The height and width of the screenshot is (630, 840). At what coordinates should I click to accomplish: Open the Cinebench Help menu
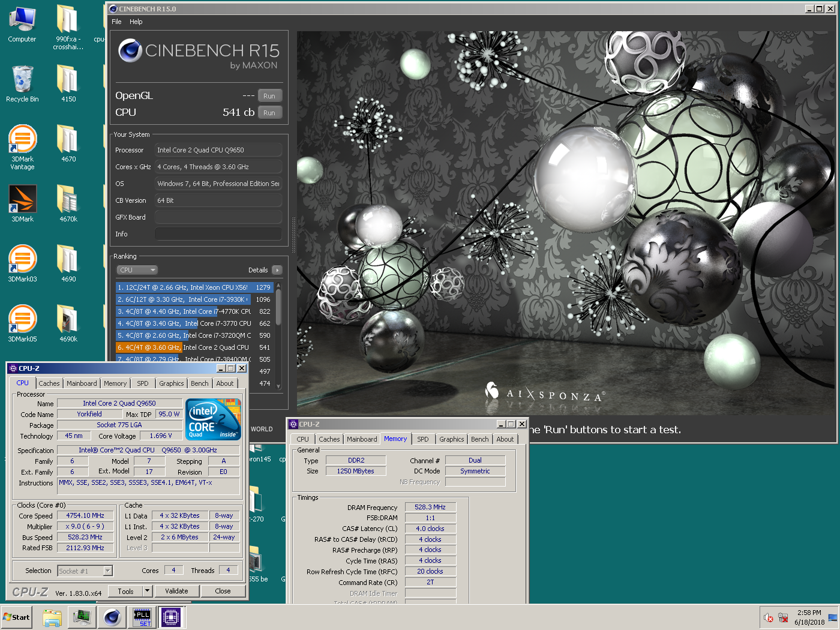(x=136, y=22)
